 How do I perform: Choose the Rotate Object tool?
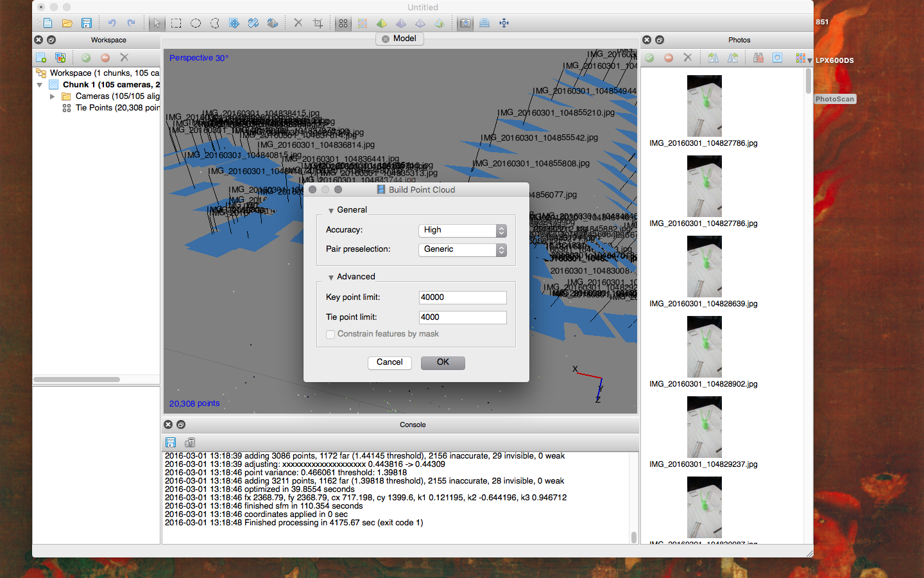click(273, 23)
